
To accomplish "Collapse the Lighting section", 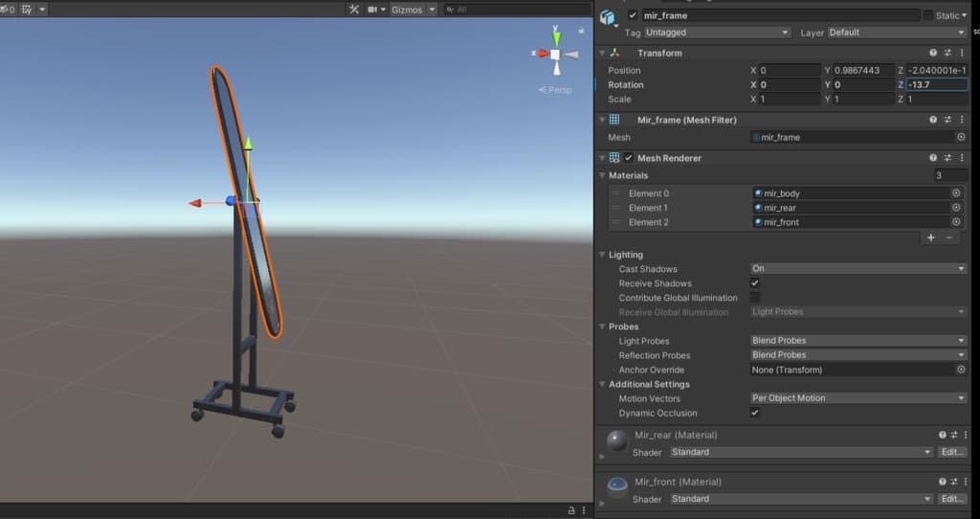I will coord(626,255).
